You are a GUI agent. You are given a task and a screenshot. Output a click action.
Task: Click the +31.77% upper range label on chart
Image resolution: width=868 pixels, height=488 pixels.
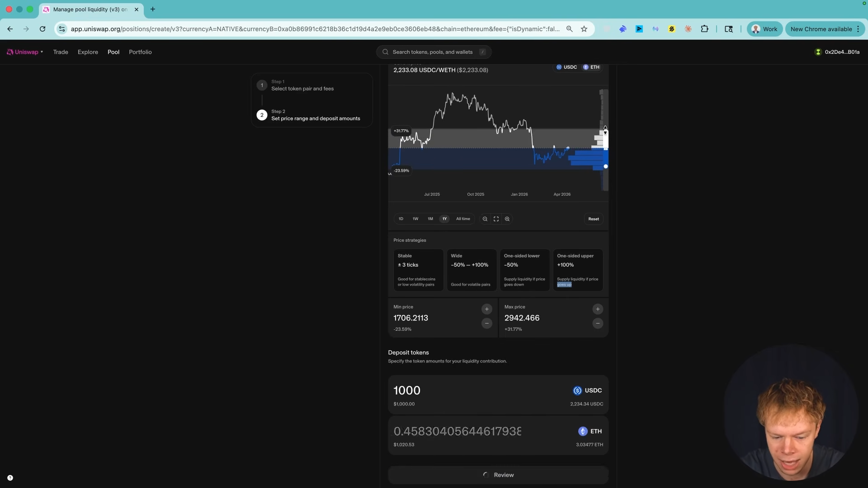click(401, 131)
